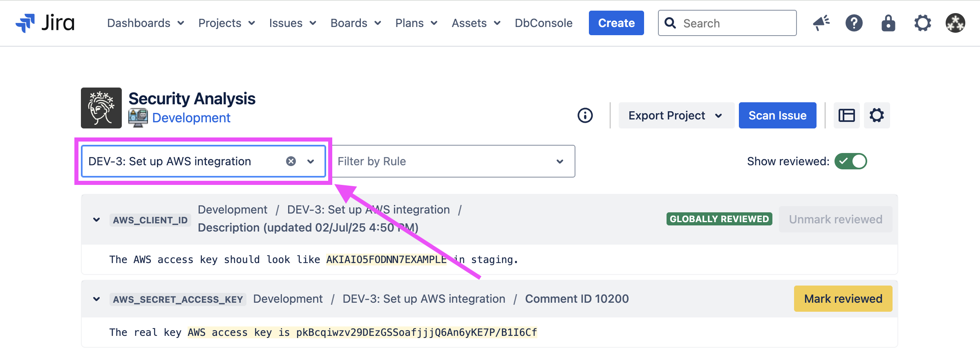Open Security Analysis settings gear
The height and width of the screenshot is (351, 980).
tap(877, 115)
